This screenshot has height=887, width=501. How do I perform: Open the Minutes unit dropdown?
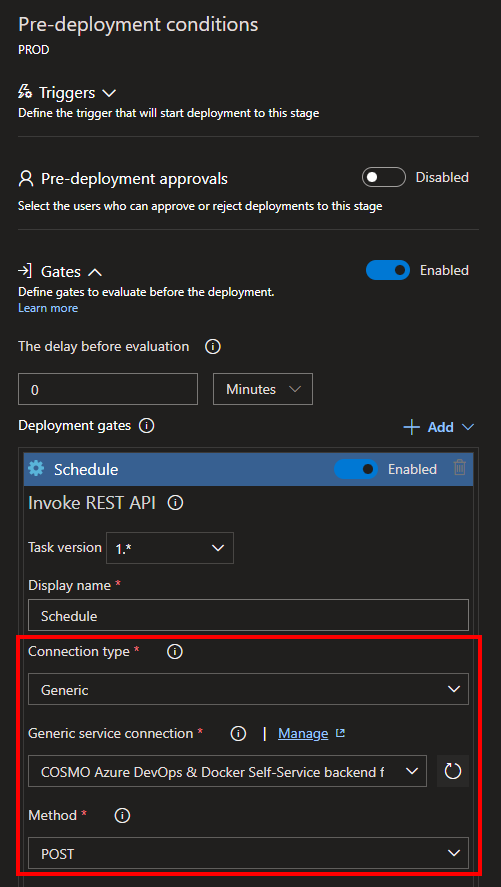point(263,389)
